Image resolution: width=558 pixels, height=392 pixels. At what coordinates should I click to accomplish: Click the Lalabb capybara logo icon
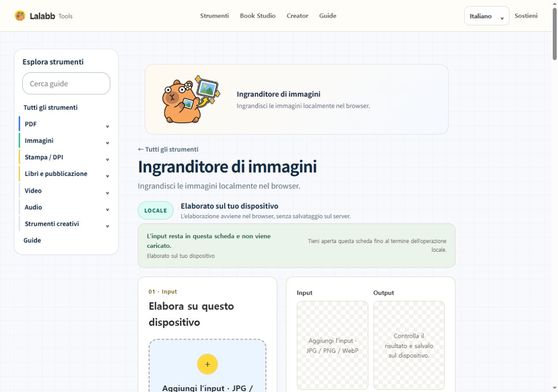click(x=20, y=16)
